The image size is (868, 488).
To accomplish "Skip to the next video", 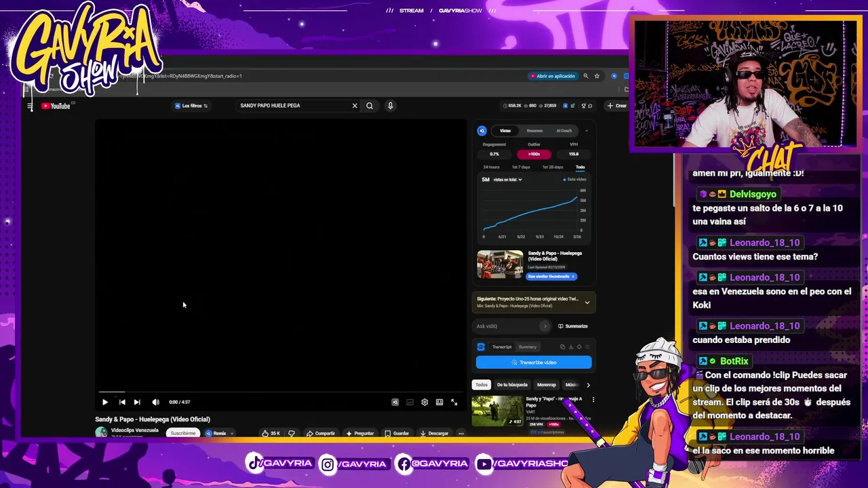I will pyautogui.click(x=137, y=402).
